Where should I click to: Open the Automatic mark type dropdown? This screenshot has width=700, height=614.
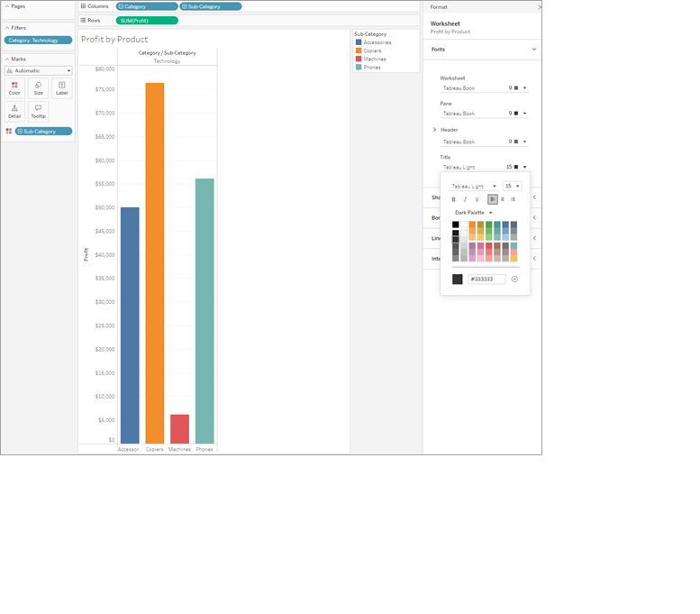pyautogui.click(x=39, y=70)
